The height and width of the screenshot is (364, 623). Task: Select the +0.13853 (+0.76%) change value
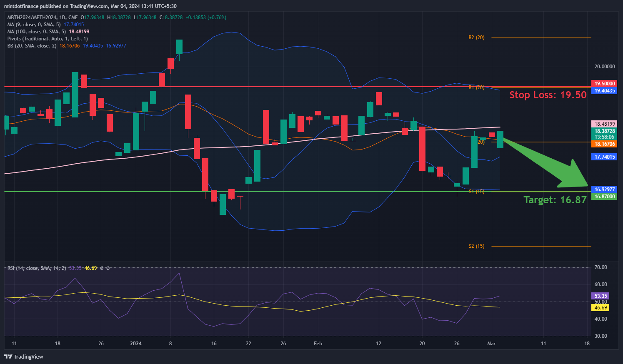pyautogui.click(x=206, y=17)
